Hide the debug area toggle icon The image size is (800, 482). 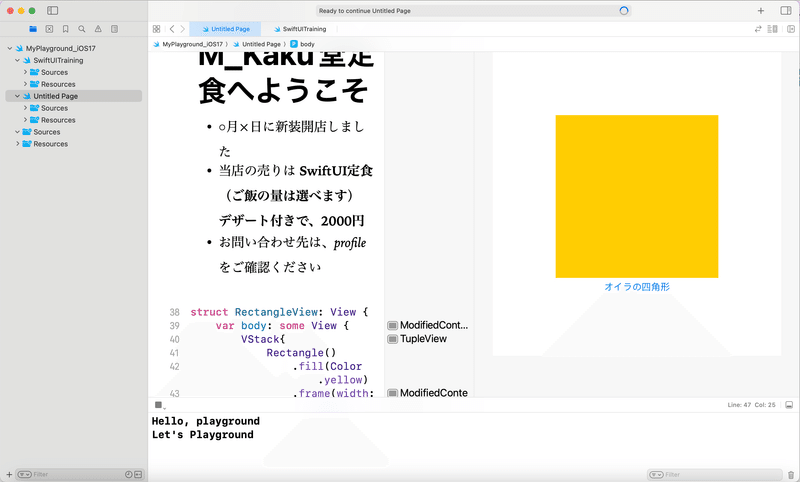(789, 405)
